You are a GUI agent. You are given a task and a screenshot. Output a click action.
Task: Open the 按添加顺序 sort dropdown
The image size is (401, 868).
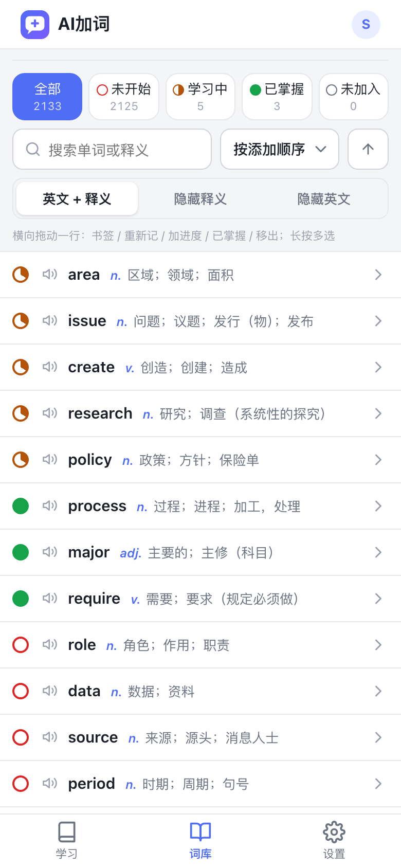(280, 149)
